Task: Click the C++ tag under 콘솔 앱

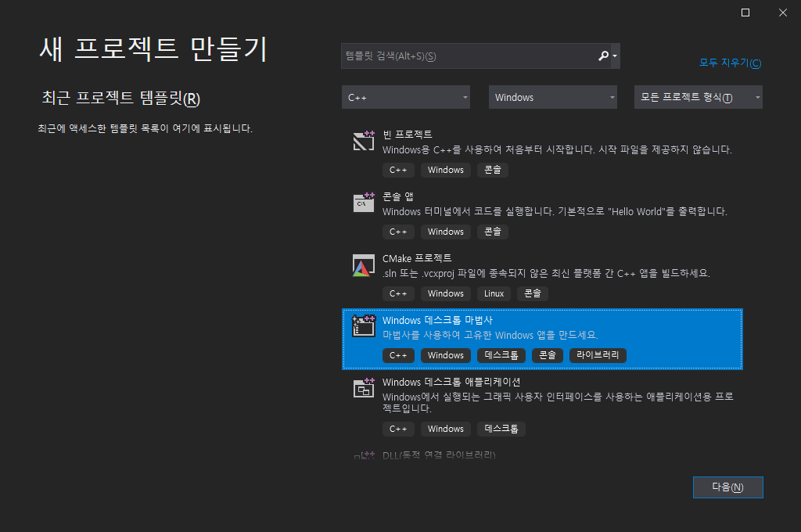Action: pyautogui.click(x=398, y=232)
